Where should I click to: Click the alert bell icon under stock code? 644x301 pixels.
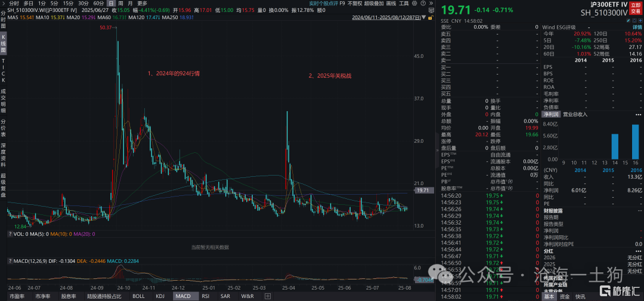[x=634, y=20]
